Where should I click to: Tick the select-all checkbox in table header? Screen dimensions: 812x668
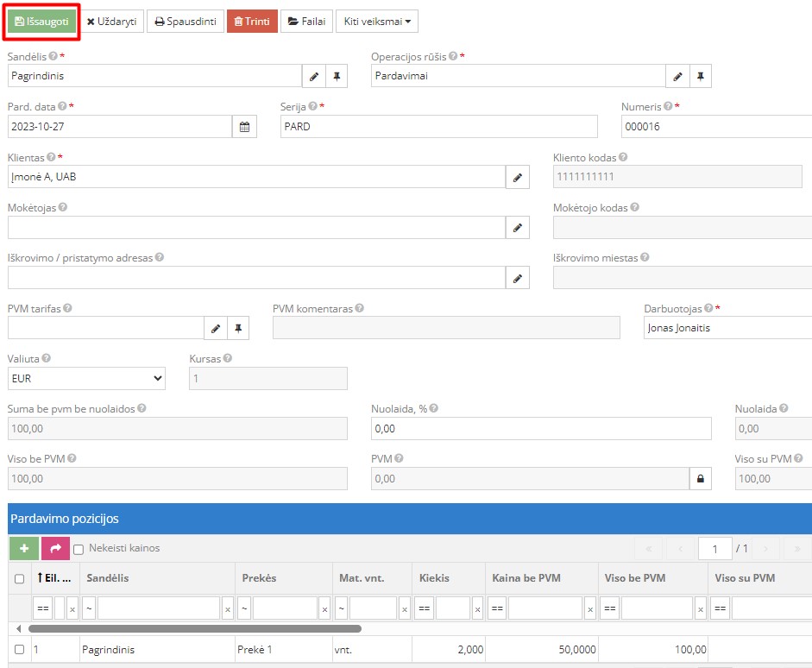tap(20, 578)
